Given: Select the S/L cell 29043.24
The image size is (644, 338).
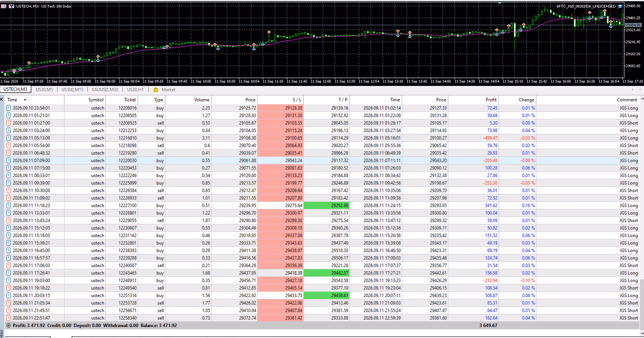Looking at the screenshot, I should click(x=280, y=160).
